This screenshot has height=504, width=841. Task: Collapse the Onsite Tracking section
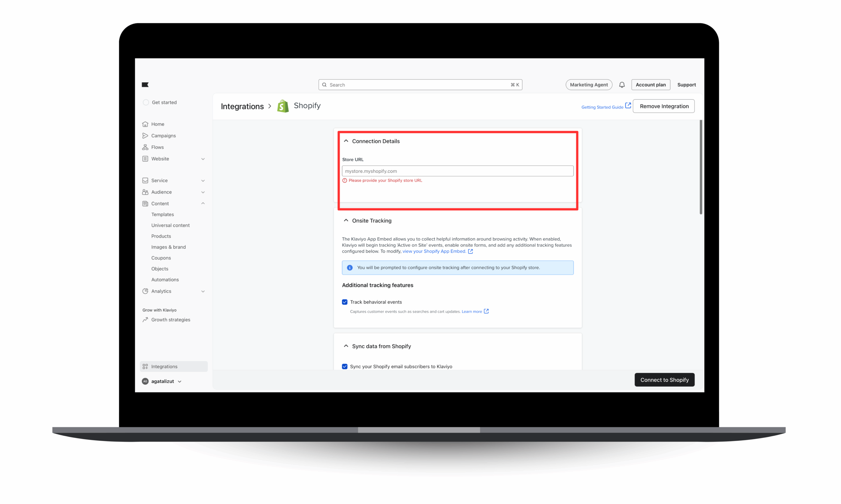click(x=346, y=220)
